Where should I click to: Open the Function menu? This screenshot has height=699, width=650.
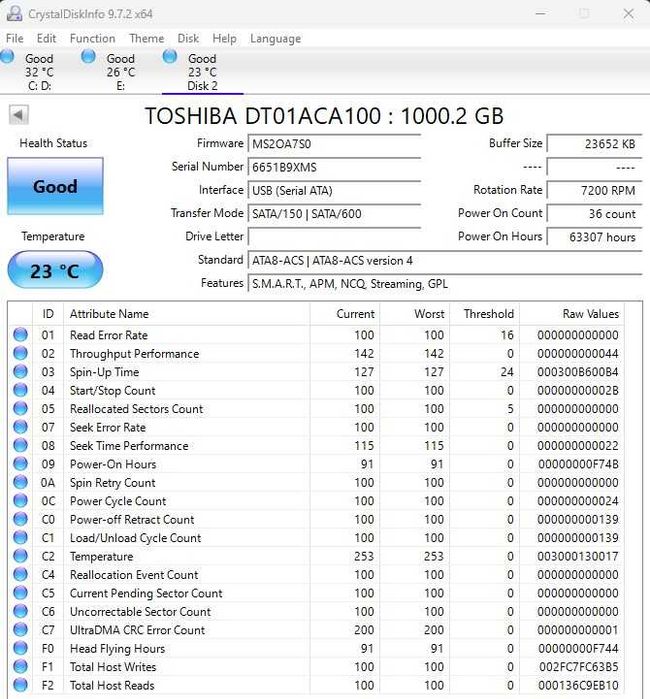[x=92, y=38]
